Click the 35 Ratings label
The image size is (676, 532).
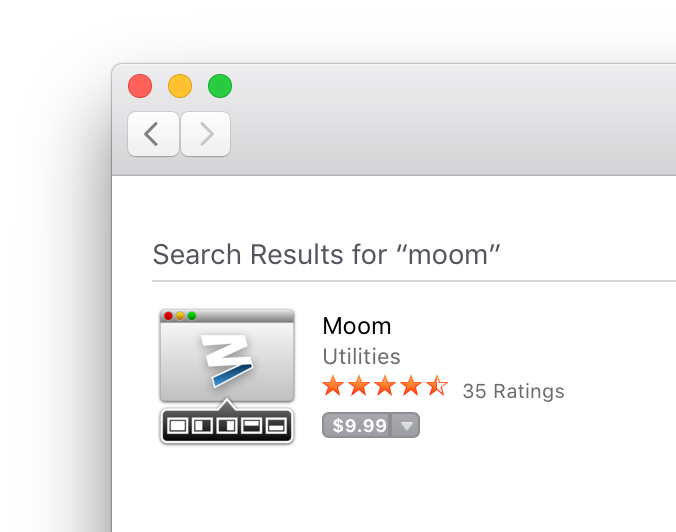513,391
